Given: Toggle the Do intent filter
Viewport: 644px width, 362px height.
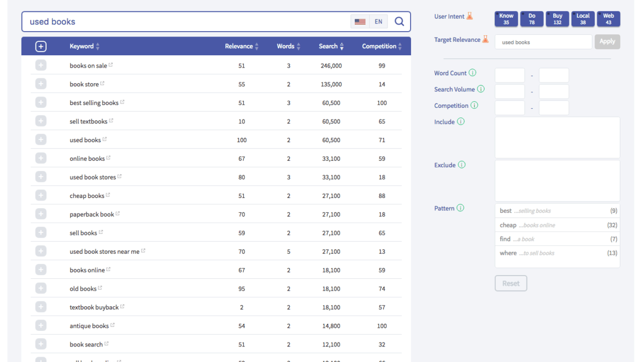Looking at the screenshot, I should (532, 19).
